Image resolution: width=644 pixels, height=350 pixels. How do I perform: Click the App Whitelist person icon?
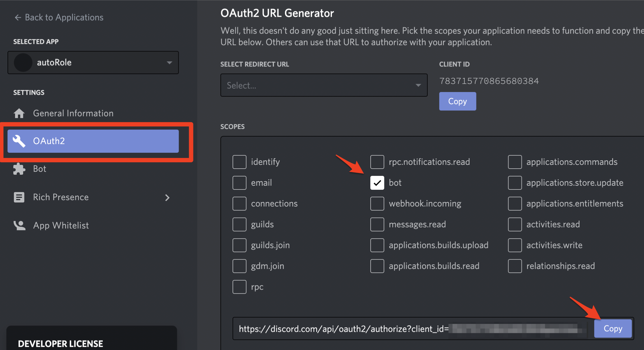19,225
